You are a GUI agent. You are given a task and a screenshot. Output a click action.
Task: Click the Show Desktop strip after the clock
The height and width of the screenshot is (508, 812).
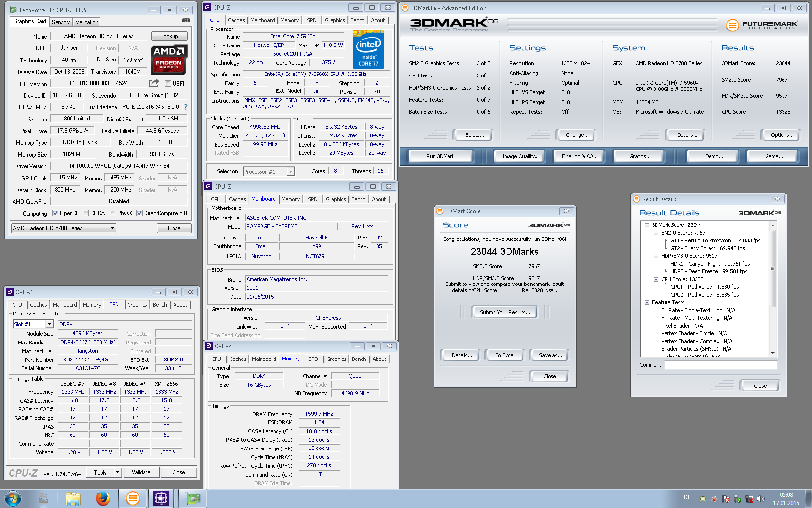pyautogui.click(x=808, y=498)
